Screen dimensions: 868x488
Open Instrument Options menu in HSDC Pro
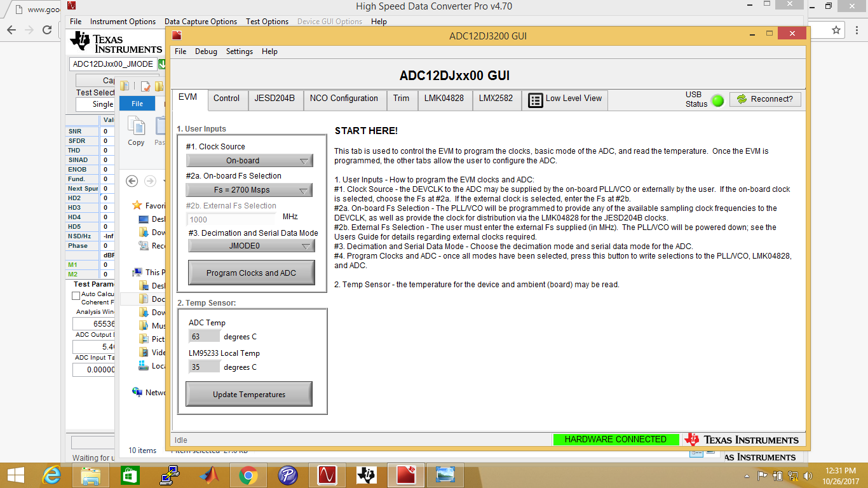[x=123, y=22]
